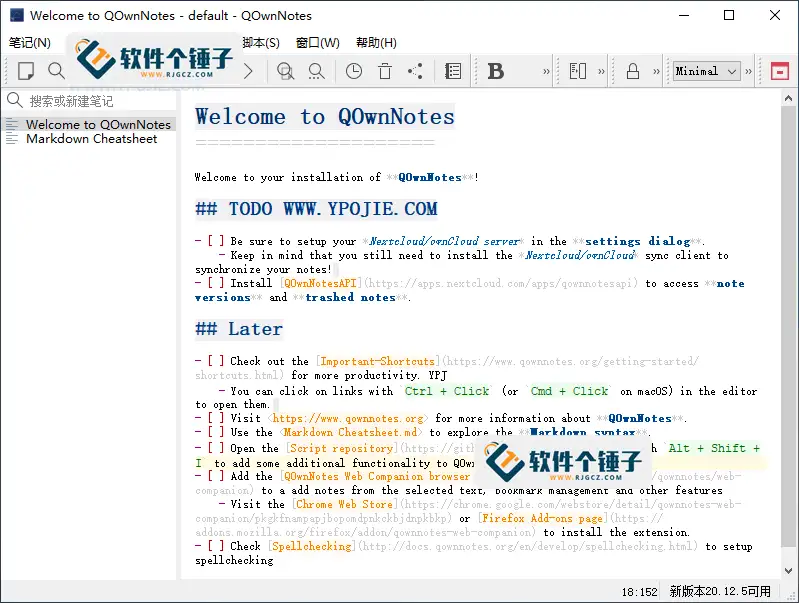The height and width of the screenshot is (603, 799).
Task: Click the ## TODO WWW.YPOJIE.COM heading
Action: tap(316, 208)
